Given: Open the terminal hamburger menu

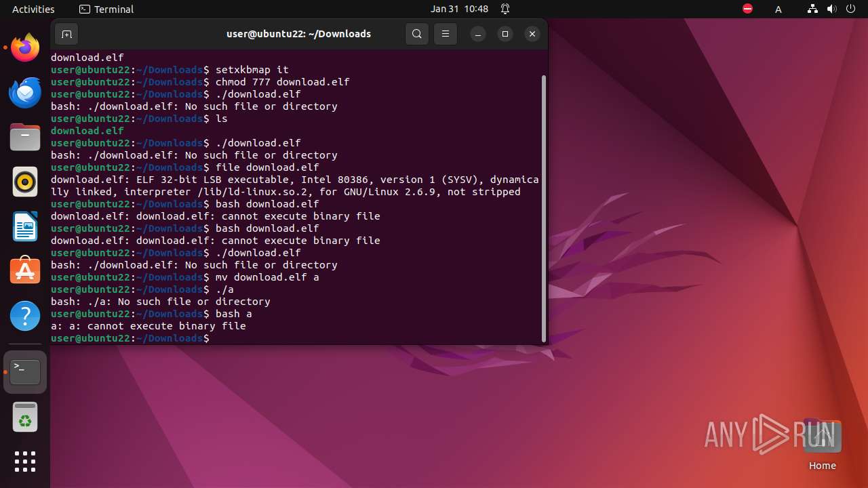Looking at the screenshot, I should click(446, 34).
